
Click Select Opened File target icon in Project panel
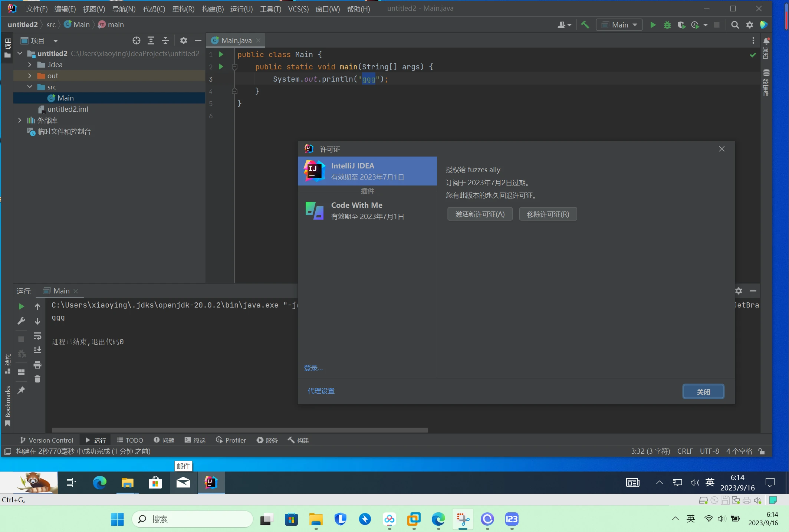pos(137,40)
